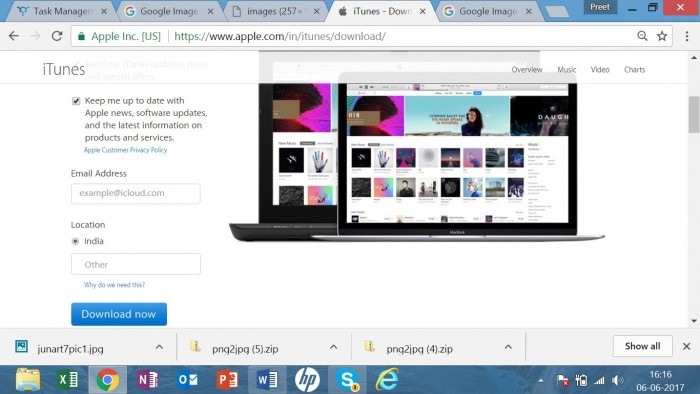Show hidden system tray icons

coord(541,381)
